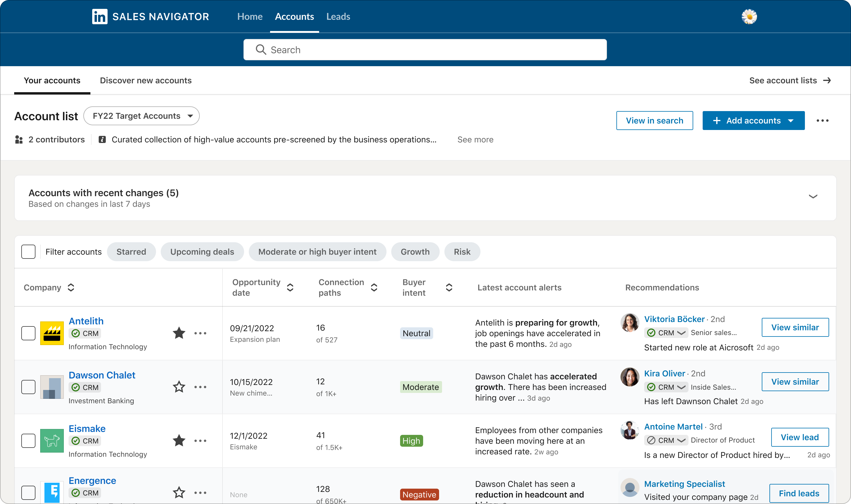Viewport: 851px width, 504px height.
Task: Click the Find leads button
Action: [x=799, y=493]
